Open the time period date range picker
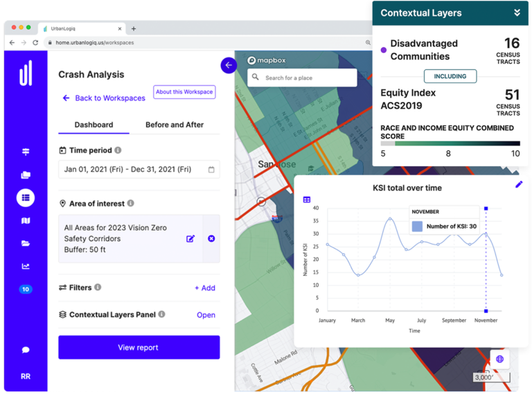The height and width of the screenshot is (399, 532). pos(139,169)
